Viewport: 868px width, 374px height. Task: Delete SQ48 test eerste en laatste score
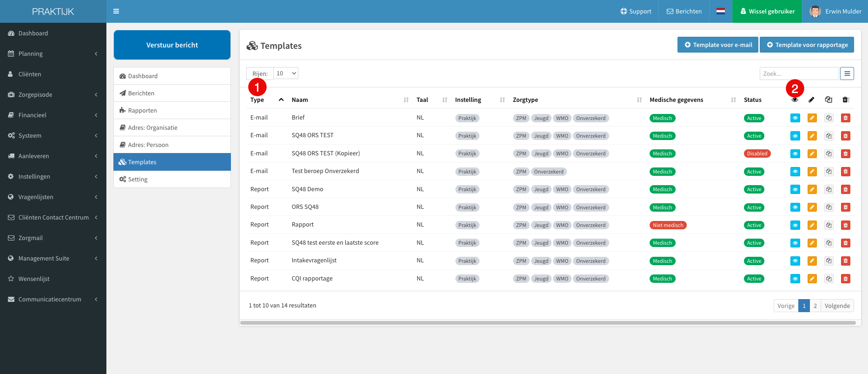pyautogui.click(x=846, y=243)
